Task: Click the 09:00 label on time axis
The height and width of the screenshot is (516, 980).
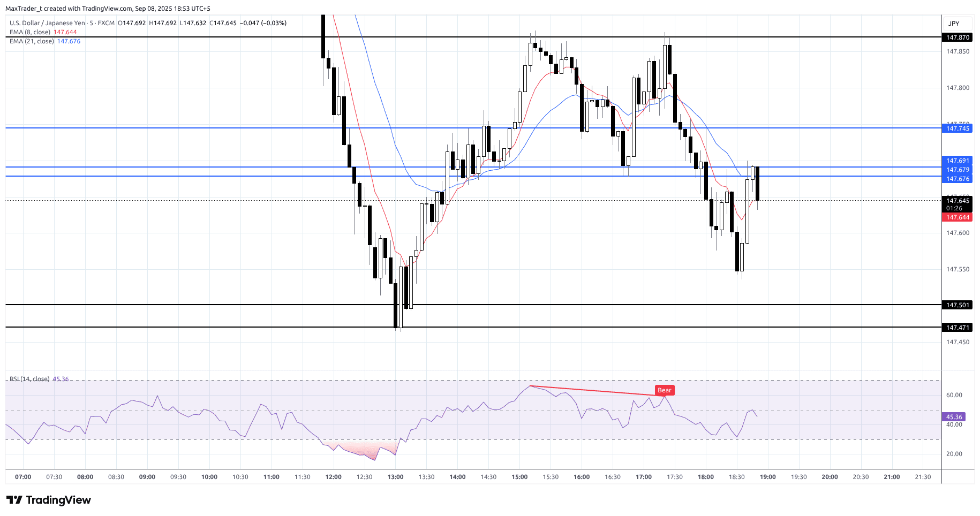Action: (147, 477)
